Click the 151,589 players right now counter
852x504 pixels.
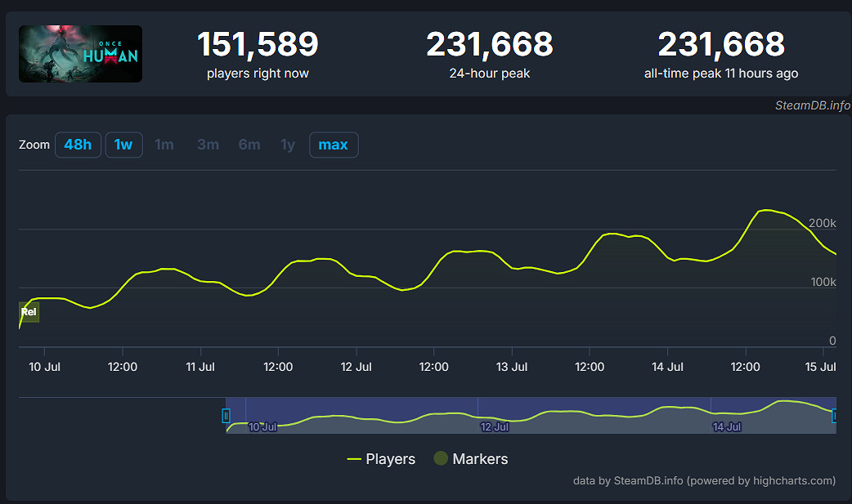258,54
